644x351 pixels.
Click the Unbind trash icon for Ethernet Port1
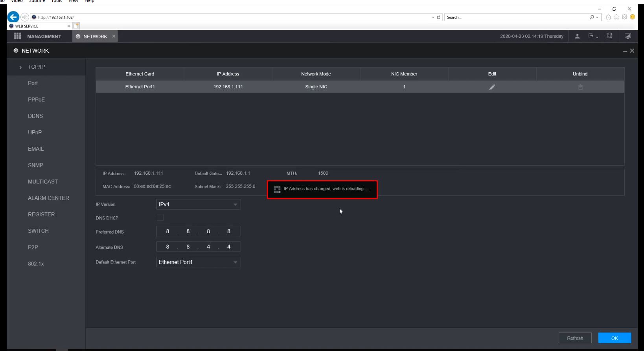pos(580,87)
